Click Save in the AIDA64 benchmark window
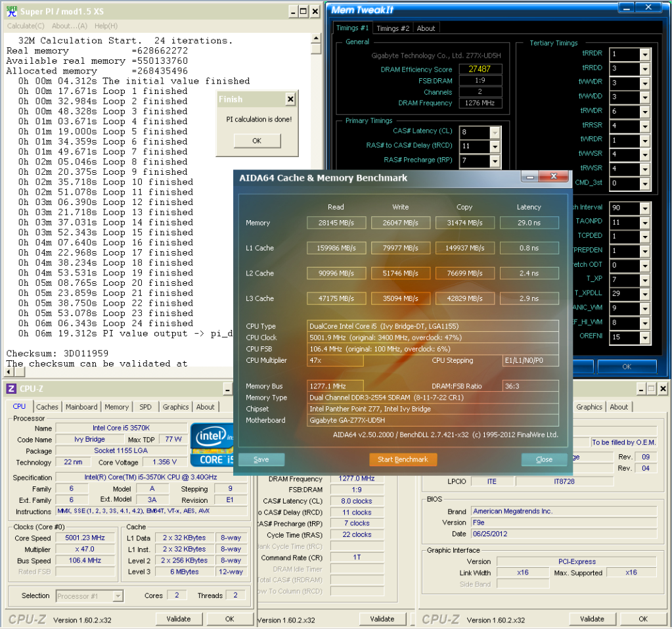The height and width of the screenshot is (629, 672). [261, 459]
